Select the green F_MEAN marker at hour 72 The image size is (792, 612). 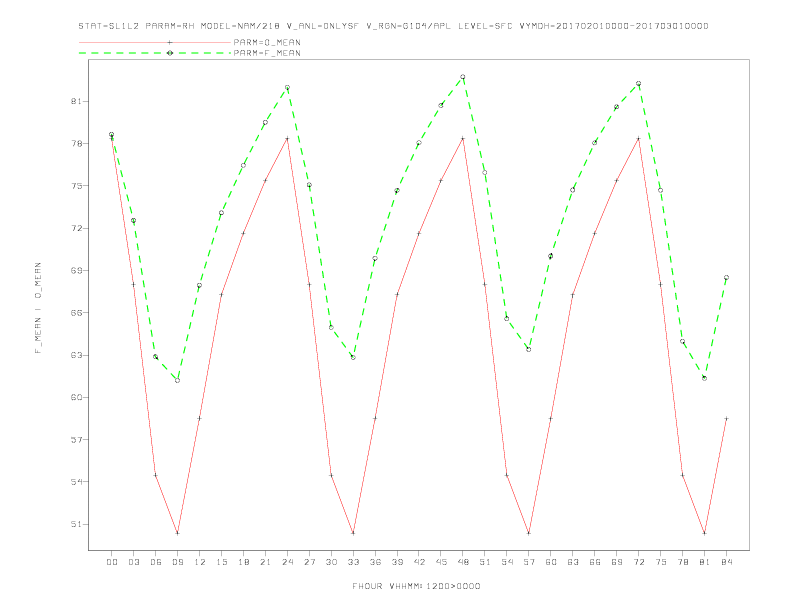pos(638,83)
